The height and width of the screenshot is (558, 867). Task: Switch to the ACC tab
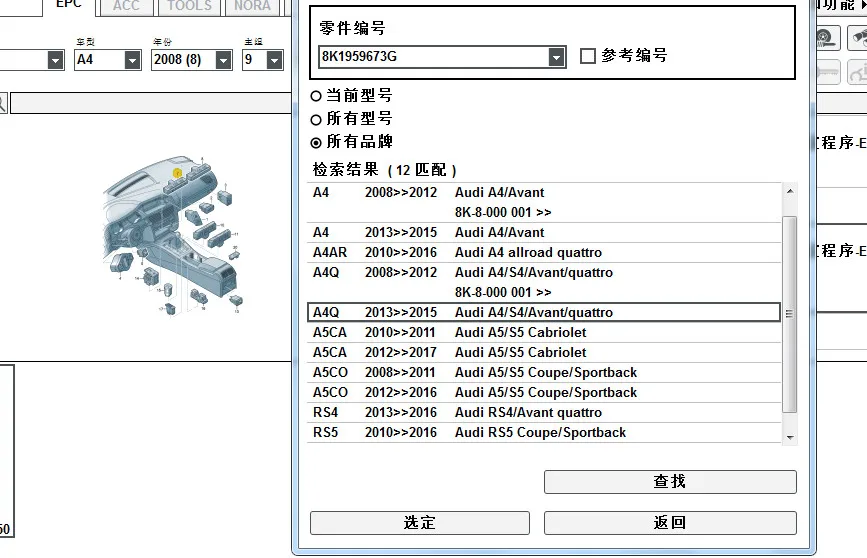point(126,7)
